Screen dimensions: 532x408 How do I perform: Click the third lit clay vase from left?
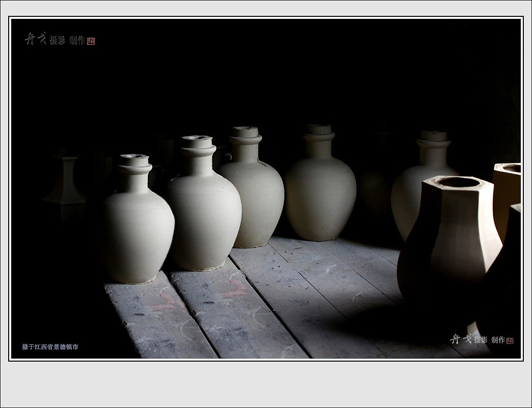pos(255,199)
